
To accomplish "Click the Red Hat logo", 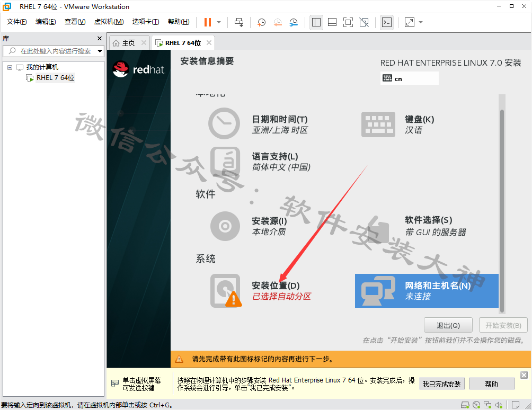I will point(139,69).
